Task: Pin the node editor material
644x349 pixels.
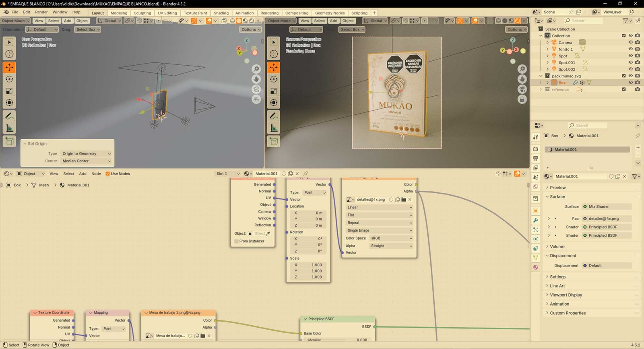Action: coord(305,174)
